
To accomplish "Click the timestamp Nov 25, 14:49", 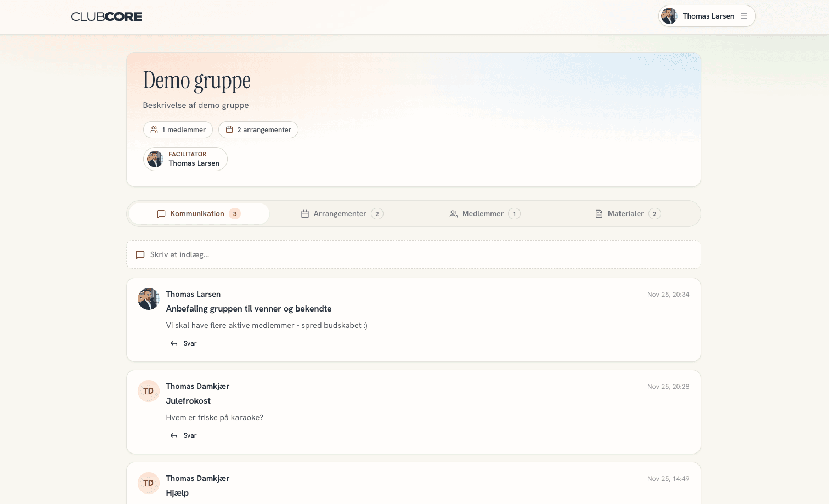I will (x=668, y=479).
